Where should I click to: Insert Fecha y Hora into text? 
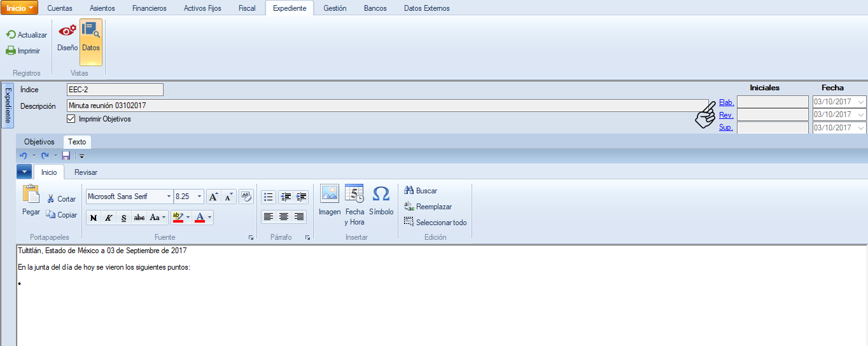pyautogui.click(x=354, y=194)
